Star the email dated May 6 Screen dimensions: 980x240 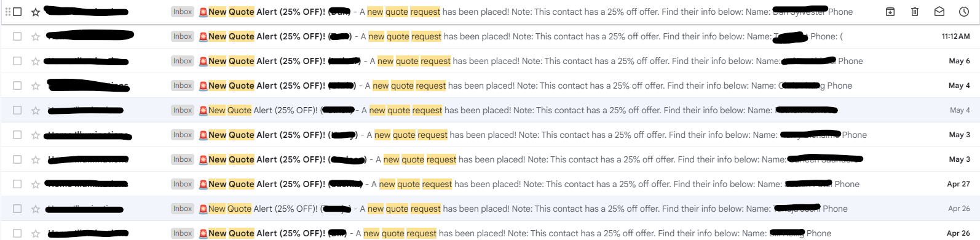pos(36,61)
